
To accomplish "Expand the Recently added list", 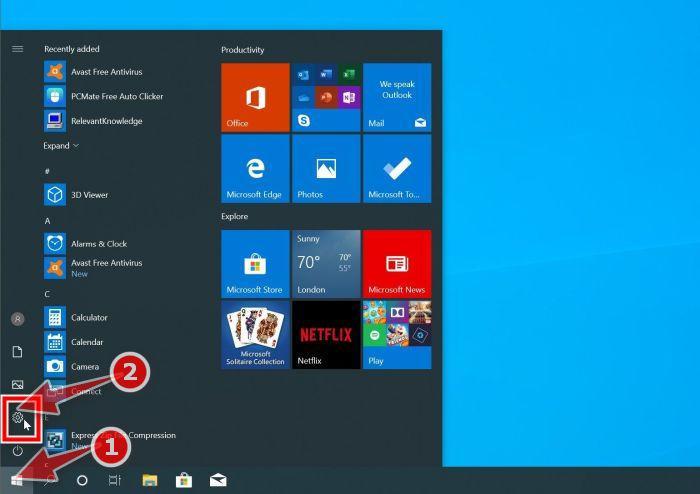I will (x=61, y=145).
